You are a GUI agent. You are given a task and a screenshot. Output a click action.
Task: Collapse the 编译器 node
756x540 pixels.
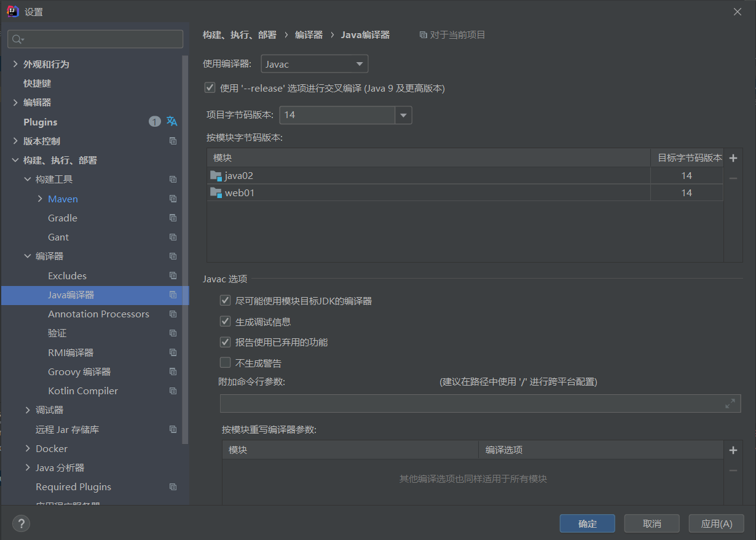pos(28,256)
